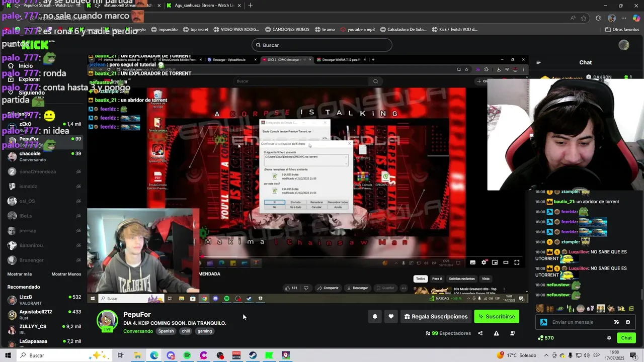This screenshot has width=644, height=362.
Task: Click the ESP language indicator in tray
Action: pyautogui.click(x=596, y=355)
